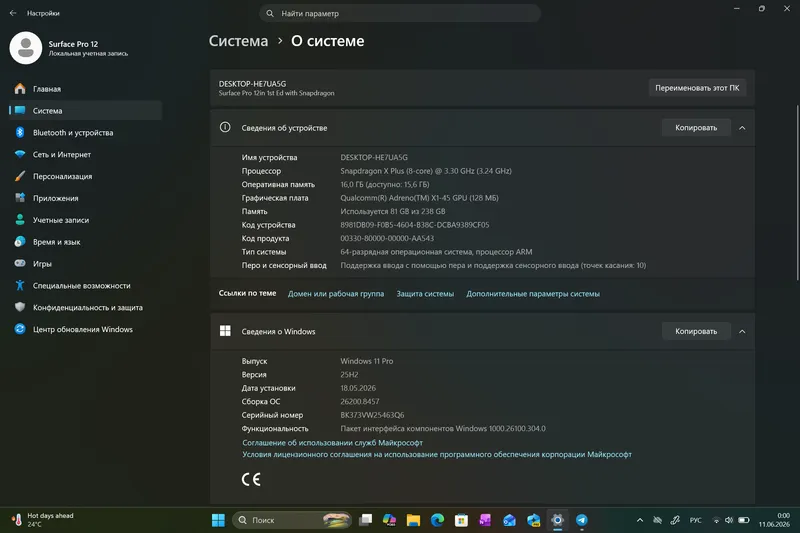Click the pen menu icon in the tray

click(676, 520)
